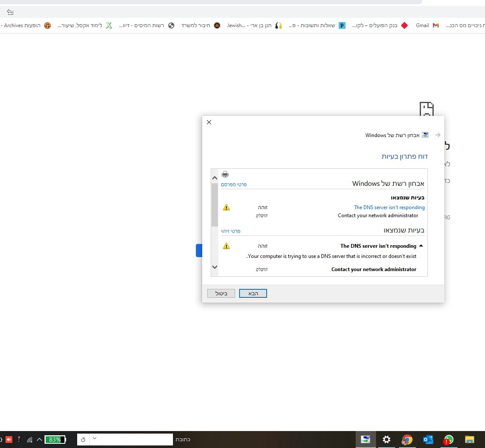This screenshot has width=485, height=448.
Task: Open the Gmail bookmark
Action: pyautogui.click(x=427, y=25)
